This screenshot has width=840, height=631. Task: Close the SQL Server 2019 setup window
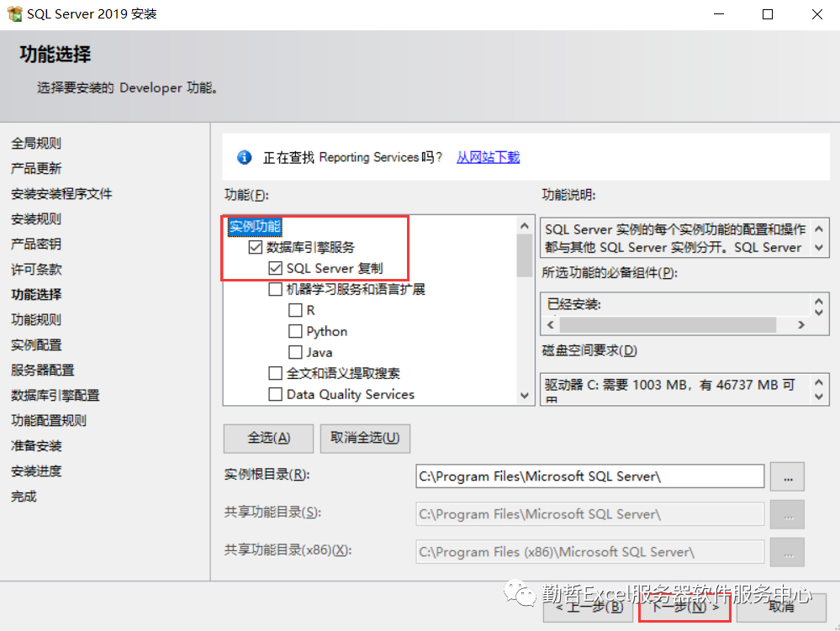(816, 14)
